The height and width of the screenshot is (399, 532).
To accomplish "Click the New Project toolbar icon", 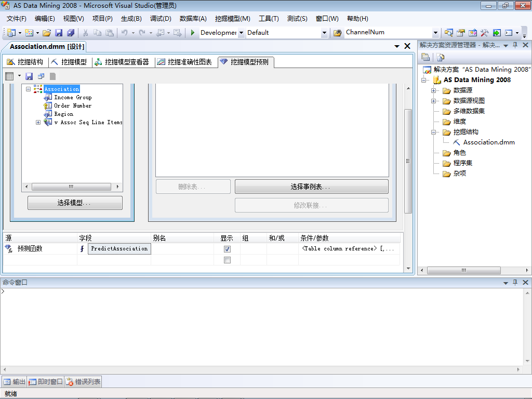I will tap(11, 33).
